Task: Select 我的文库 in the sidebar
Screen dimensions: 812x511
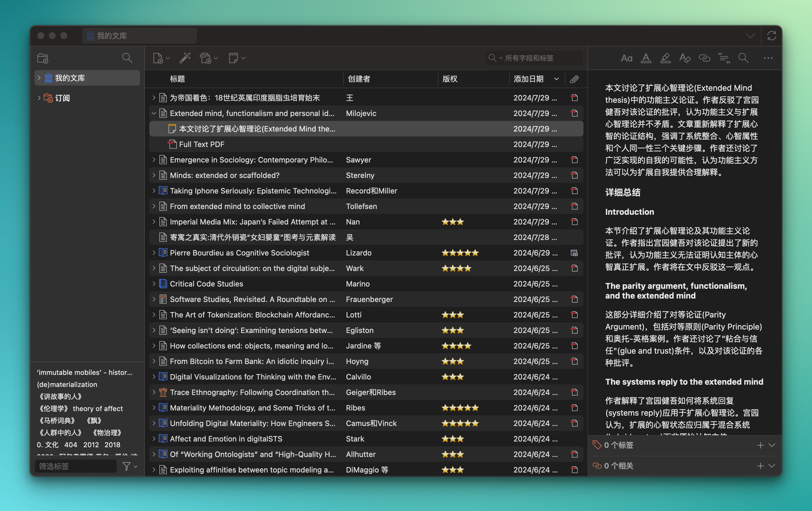Action: point(87,78)
